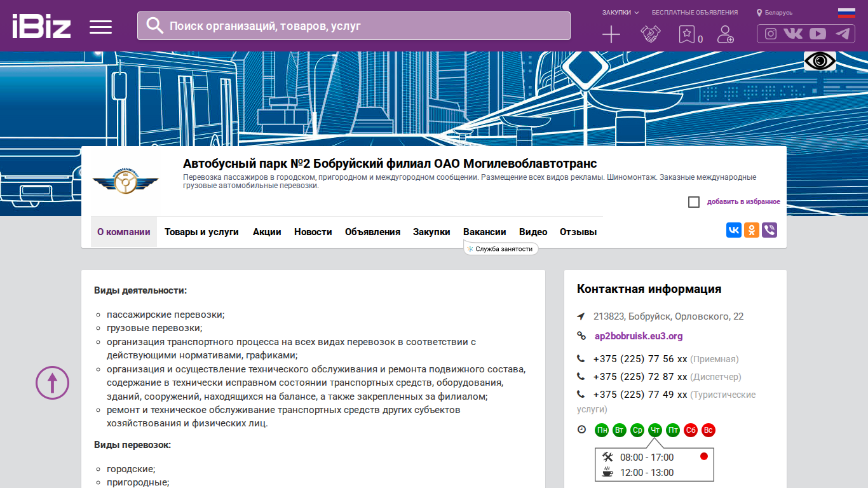The image size is (868, 488).
Task: Click the company title heading
Action: click(390, 164)
